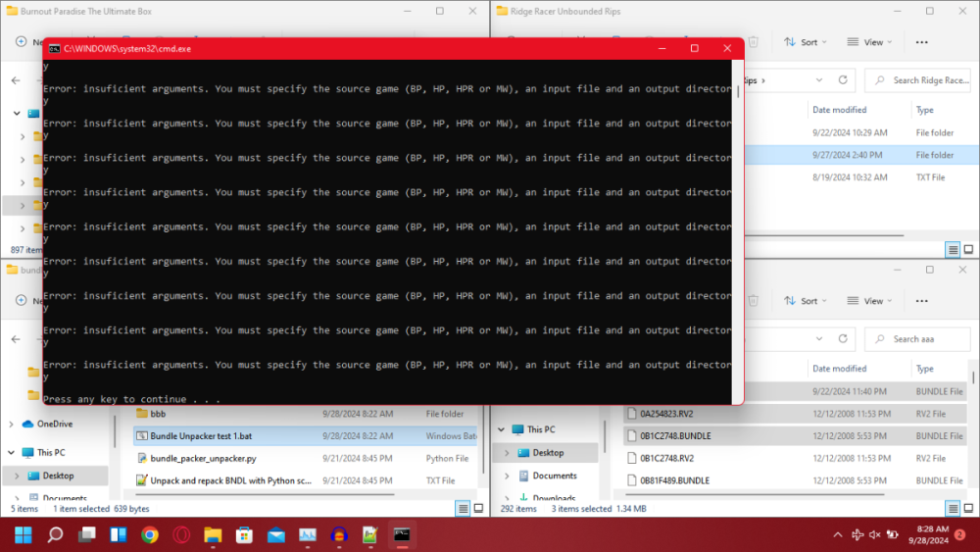Click the Search aaa field
The height and width of the screenshot is (552, 980).
917,339
